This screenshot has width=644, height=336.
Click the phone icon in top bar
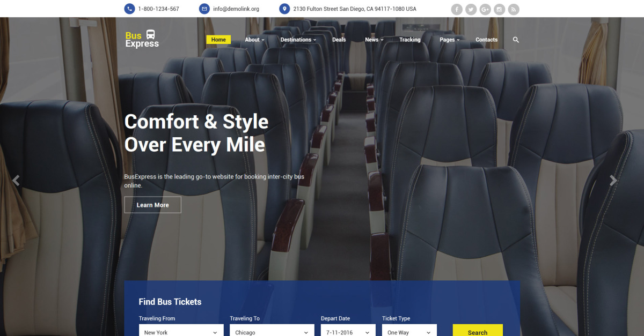click(x=129, y=9)
